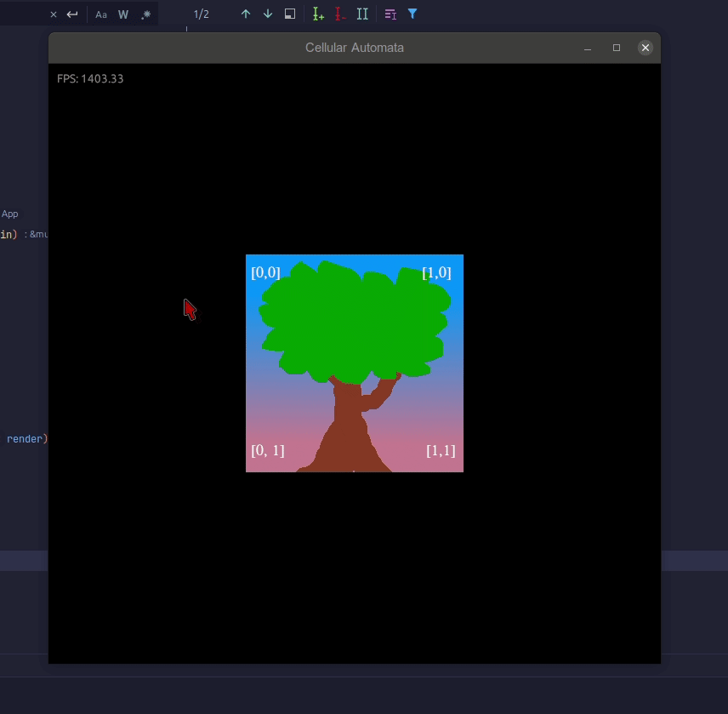This screenshot has width=728, height=714.
Task: Click the Cellular Automata title bar text
Action: (355, 48)
